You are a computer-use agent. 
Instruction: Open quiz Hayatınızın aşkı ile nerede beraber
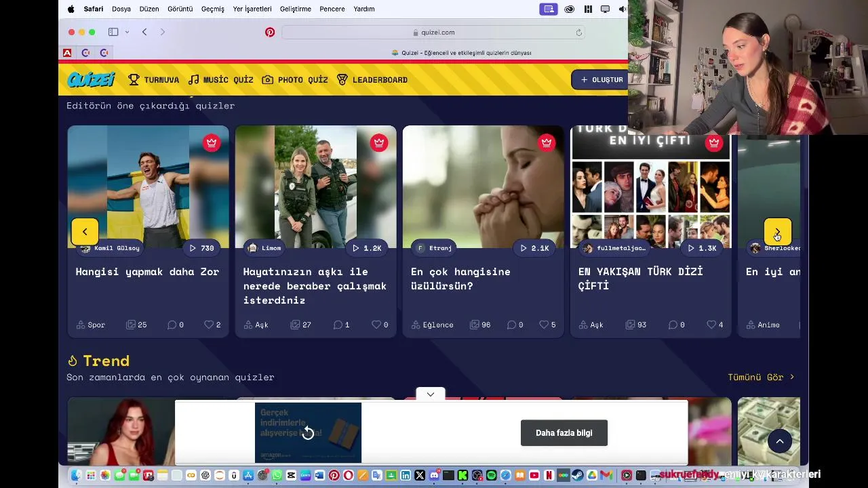[x=315, y=285]
